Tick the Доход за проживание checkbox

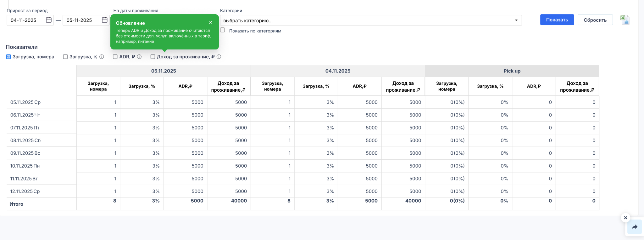[x=153, y=57]
